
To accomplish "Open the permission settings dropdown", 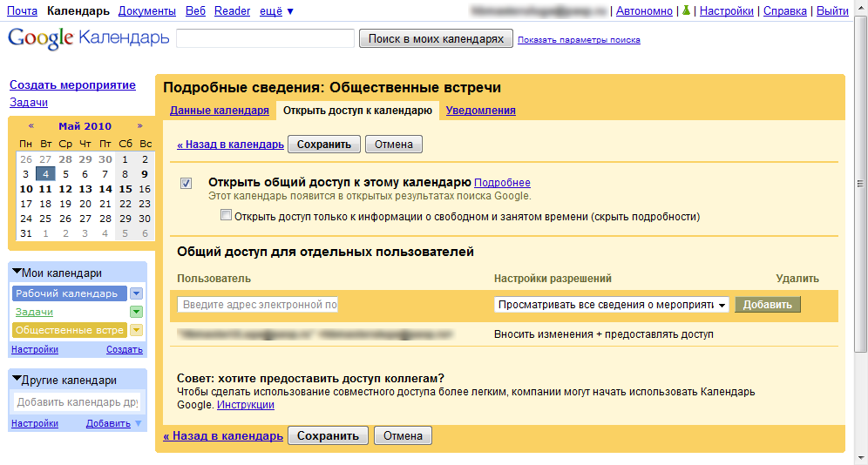I will point(612,305).
